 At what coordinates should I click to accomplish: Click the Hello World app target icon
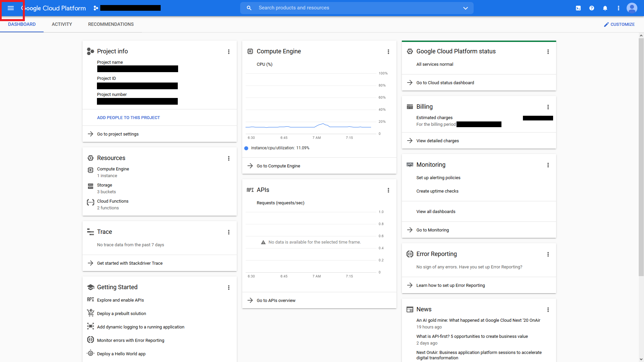point(91,353)
